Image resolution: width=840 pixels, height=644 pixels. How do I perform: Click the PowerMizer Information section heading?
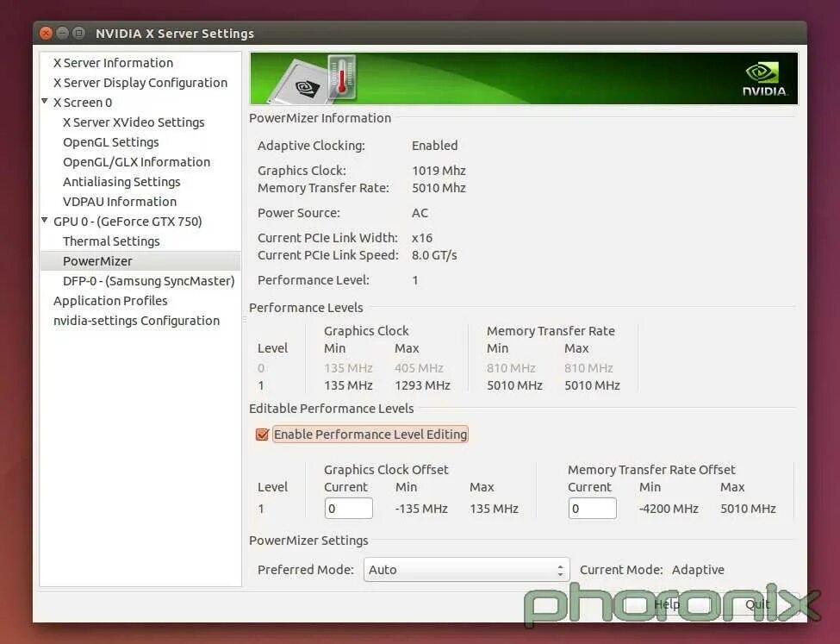(320, 118)
